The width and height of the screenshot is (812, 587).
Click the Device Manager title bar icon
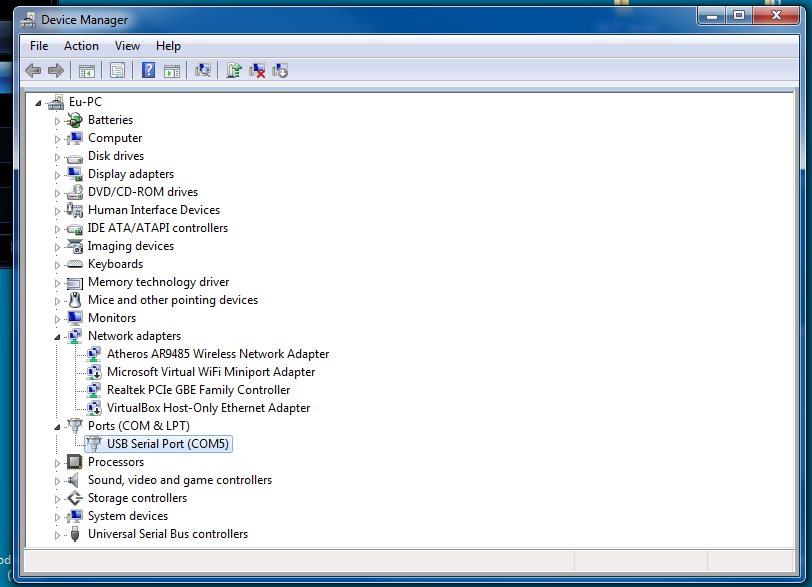coord(28,20)
